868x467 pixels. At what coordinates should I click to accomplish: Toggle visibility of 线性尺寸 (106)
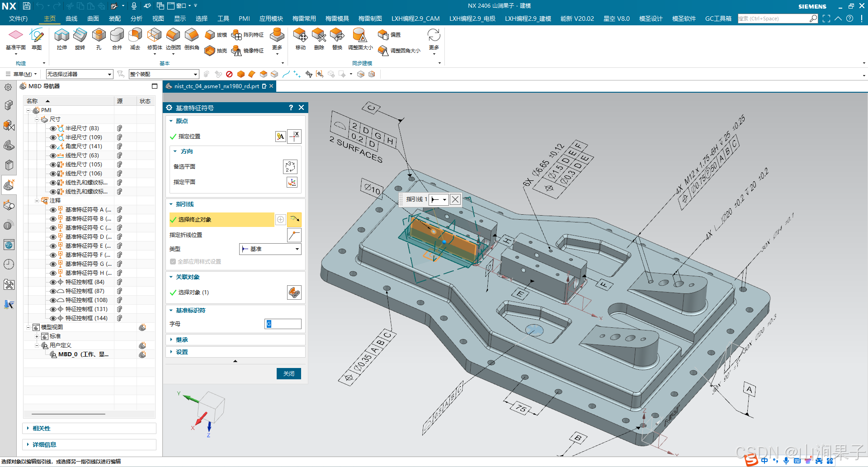point(53,174)
